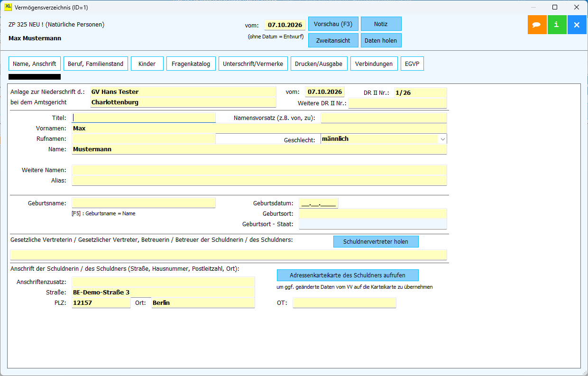588x376 pixels.
Task: Click the Vorschau (F3) button
Action: click(333, 24)
